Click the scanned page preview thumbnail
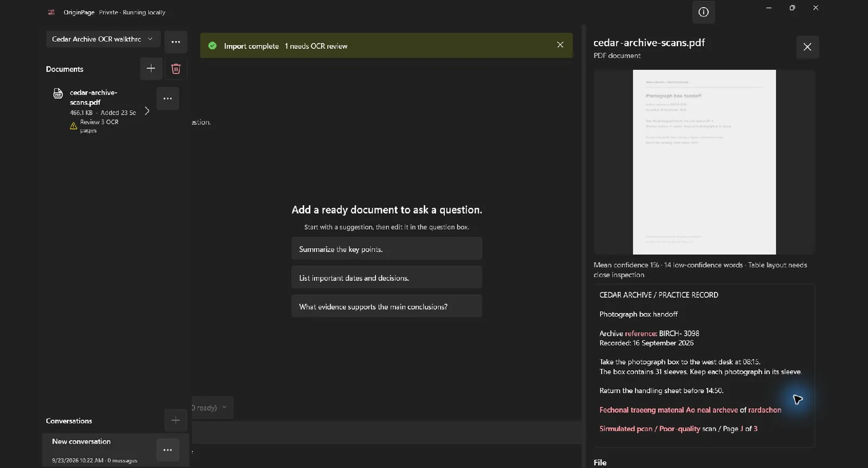868x468 pixels. click(704, 162)
